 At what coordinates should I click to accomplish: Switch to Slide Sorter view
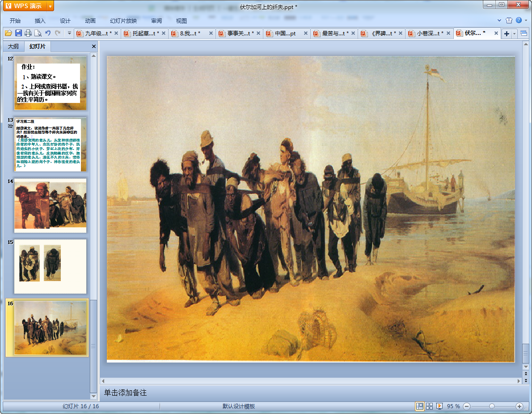(x=430, y=406)
